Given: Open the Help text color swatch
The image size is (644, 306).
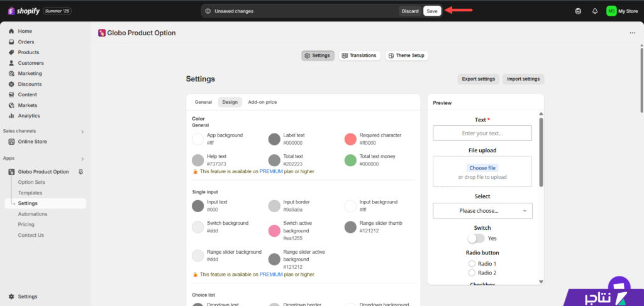Looking at the screenshot, I should pyautogui.click(x=198, y=160).
